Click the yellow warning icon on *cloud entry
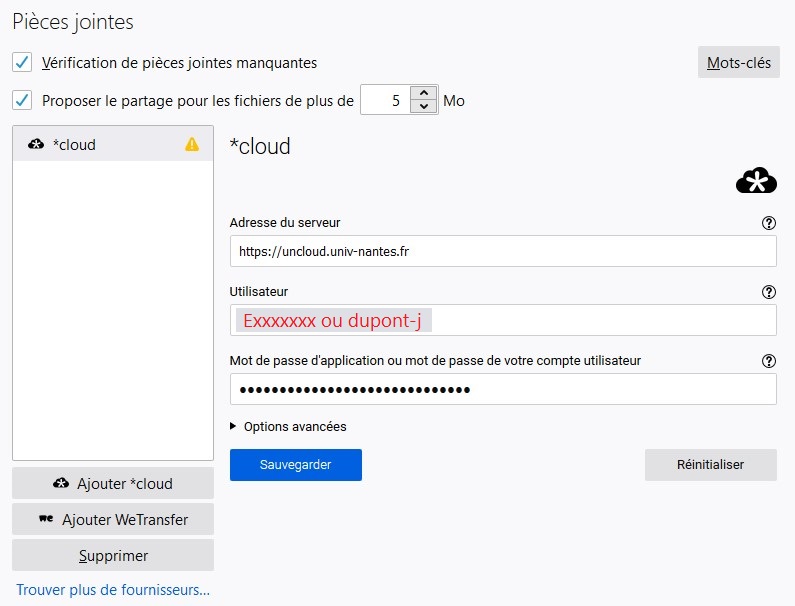The height and width of the screenshot is (606, 795). [192, 145]
